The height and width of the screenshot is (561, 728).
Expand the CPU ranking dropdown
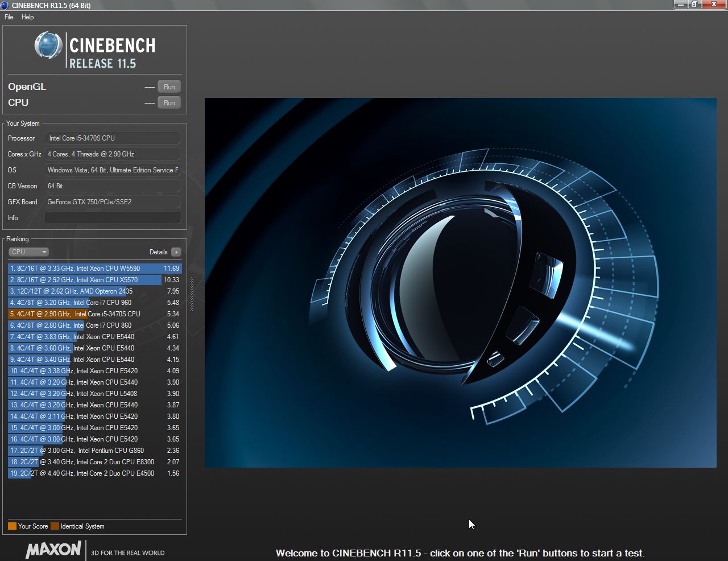pyautogui.click(x=28, y=252)
